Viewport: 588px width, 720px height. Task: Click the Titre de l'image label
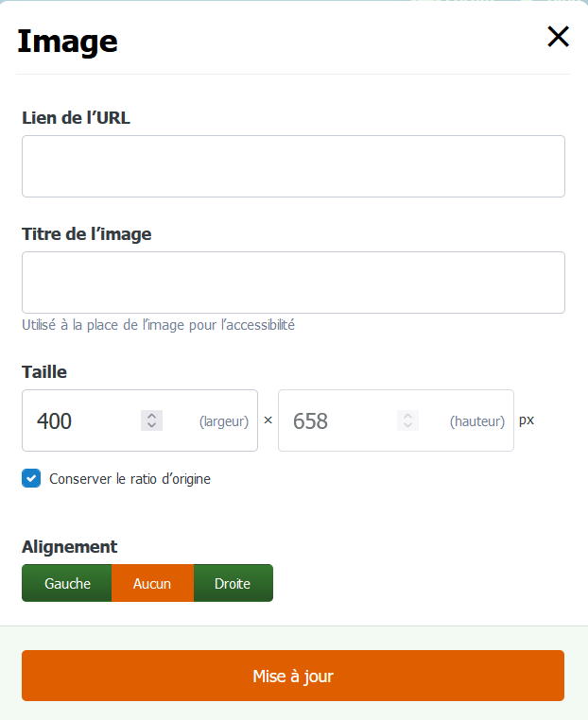click(87, 234)
